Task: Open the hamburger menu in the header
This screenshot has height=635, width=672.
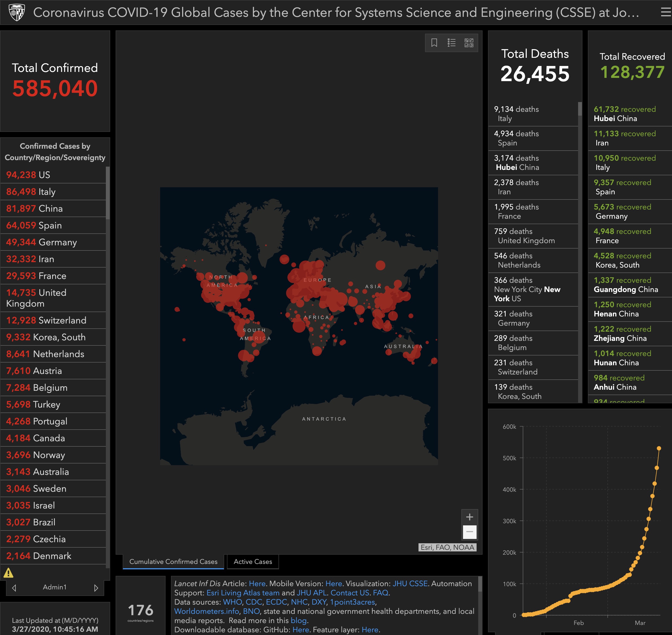Action: pos(665,12)
